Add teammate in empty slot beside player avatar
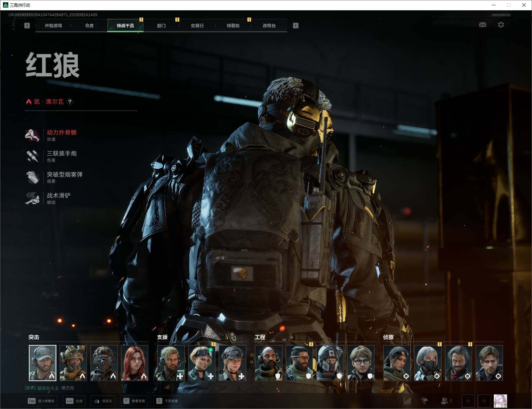 pyautogui.click(x=484, y=401)
